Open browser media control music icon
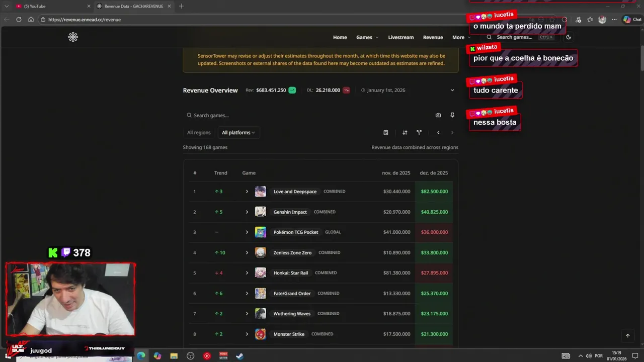The height and width of the screenshot is (362, 644). pos(578,20)
